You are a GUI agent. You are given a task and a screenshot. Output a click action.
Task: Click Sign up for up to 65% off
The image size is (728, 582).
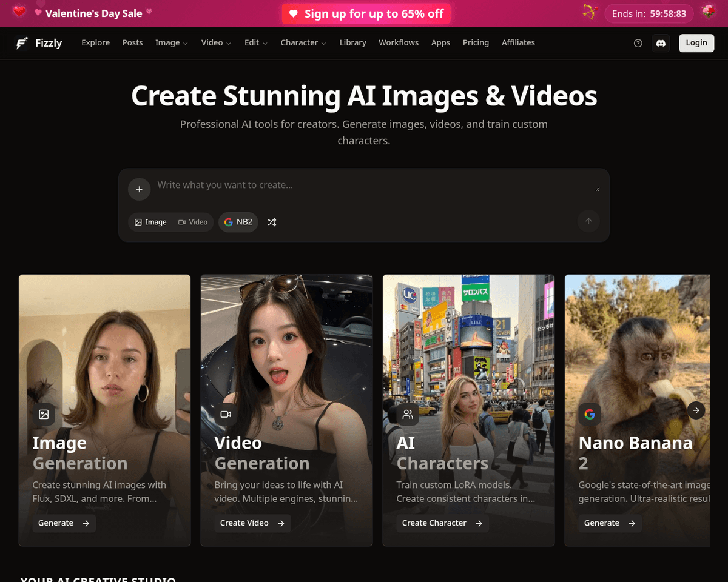pyautogui.click(x=366, y=14)
